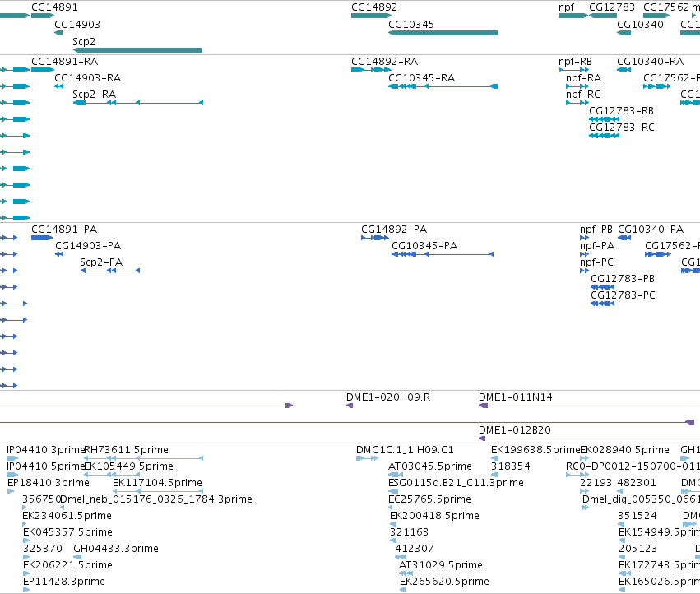Select the 412307 EST label
This screenshot has width=700, height=594.
pyautogui.click(x=415, y=549)
